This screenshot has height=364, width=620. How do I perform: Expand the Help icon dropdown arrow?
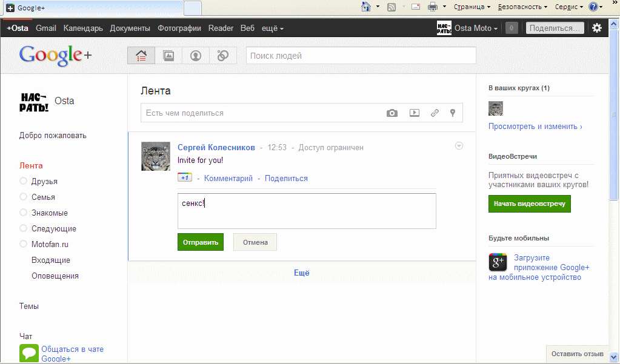coord(601,7)
